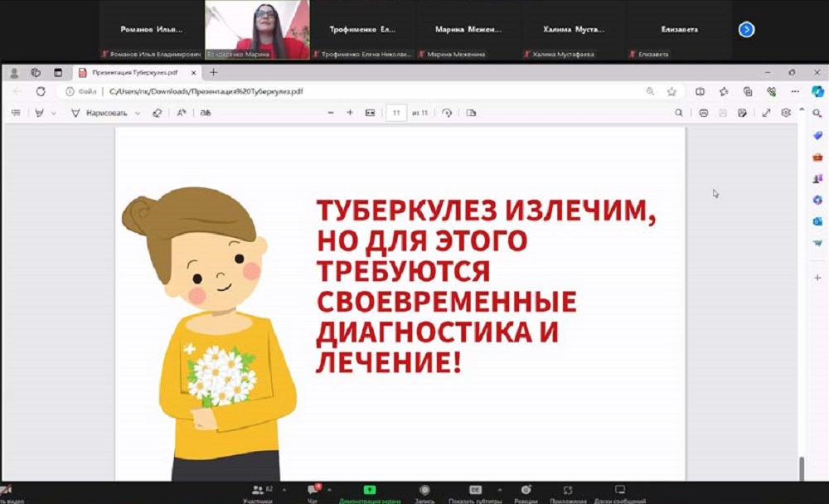This screenshot has height=504, width=829.
Task: Open PDF search with the magnifier icon
Action: point(679,113)
